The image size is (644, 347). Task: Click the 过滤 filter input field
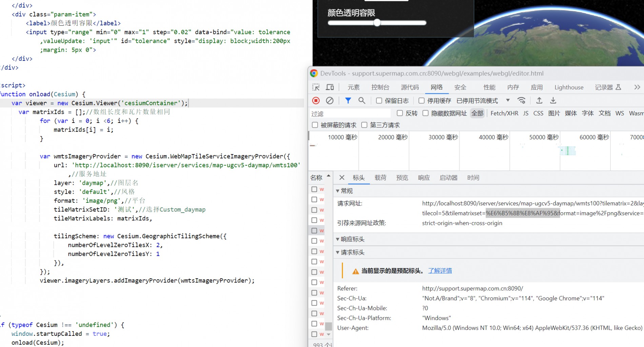(x=350, y=113)
